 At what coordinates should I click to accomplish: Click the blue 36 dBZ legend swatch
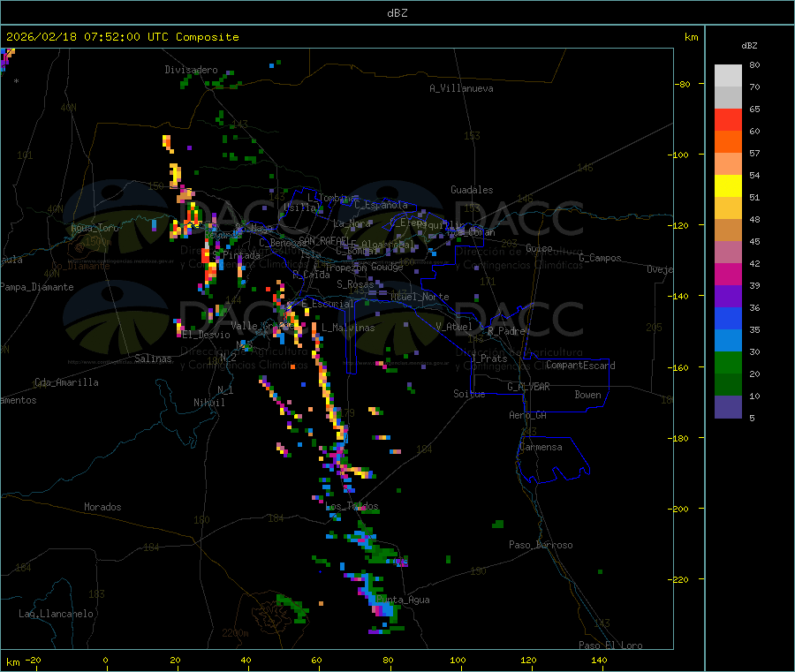click(728, 318)
